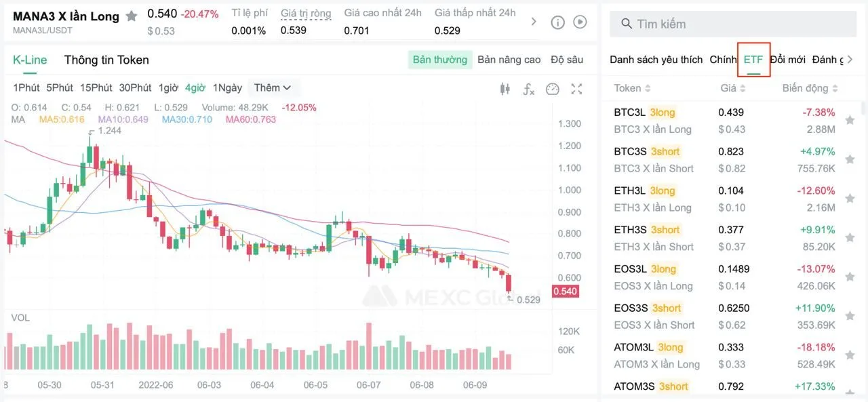Open the Thêm timeframe dropdown
Image resolution: width=868 pixels, height=402 pixels.
273,87
